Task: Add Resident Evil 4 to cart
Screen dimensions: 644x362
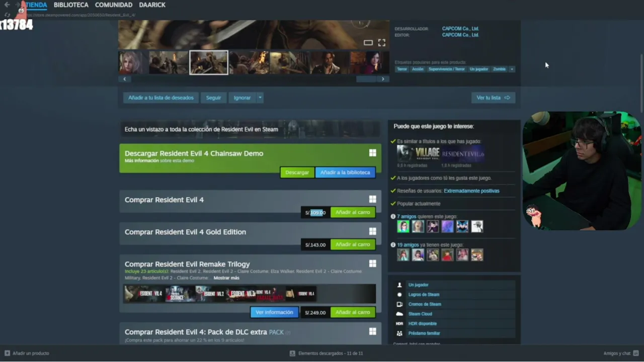Action: tap(353, 212)
